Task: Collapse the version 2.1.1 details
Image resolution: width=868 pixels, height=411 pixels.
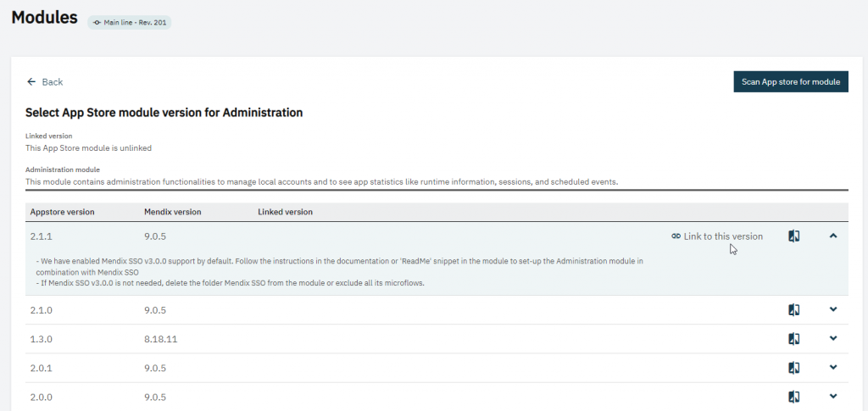Action: point(833,236)
